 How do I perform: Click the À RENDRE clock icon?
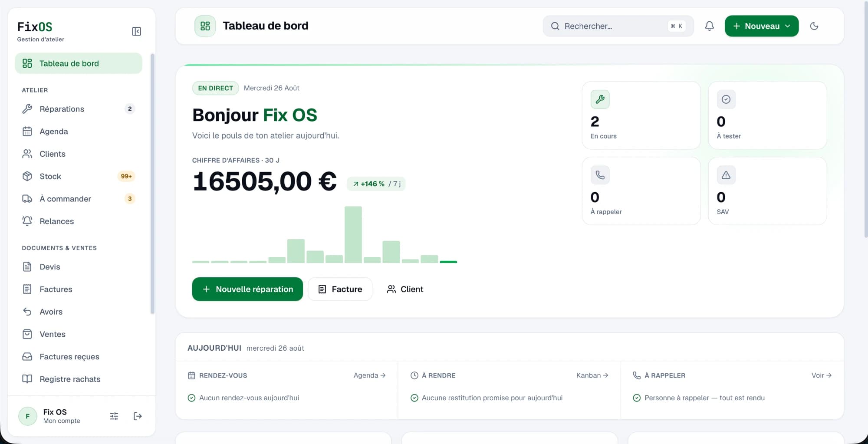(x=414, y=375)
